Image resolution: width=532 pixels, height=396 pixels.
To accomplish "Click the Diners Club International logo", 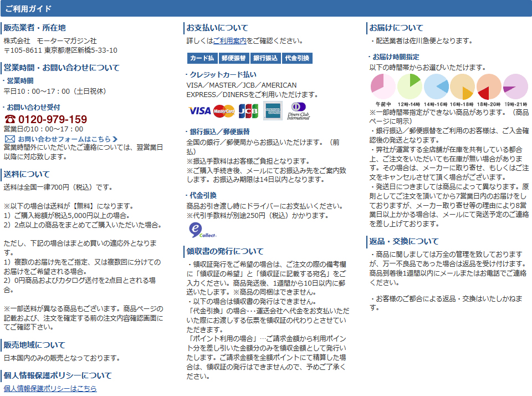I will pos(299,111).
